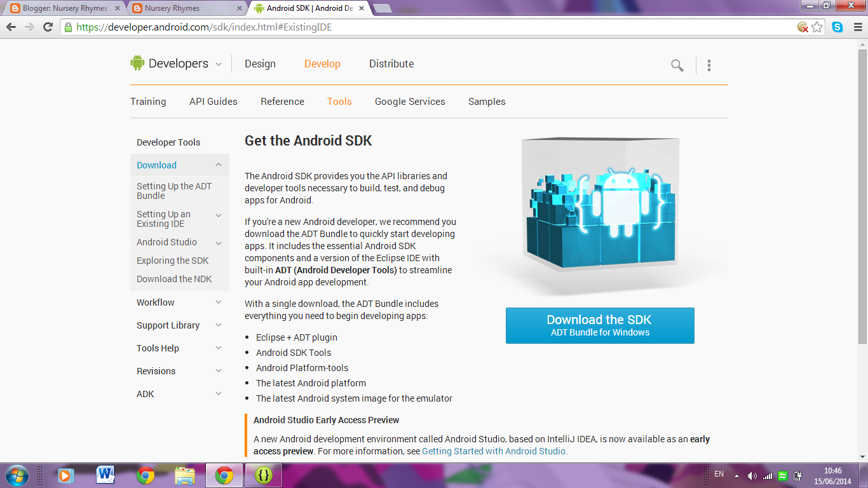Open the Windows Start menu
Screen dimensions: 868x488
pyautogui.click(x=17, y=475)
